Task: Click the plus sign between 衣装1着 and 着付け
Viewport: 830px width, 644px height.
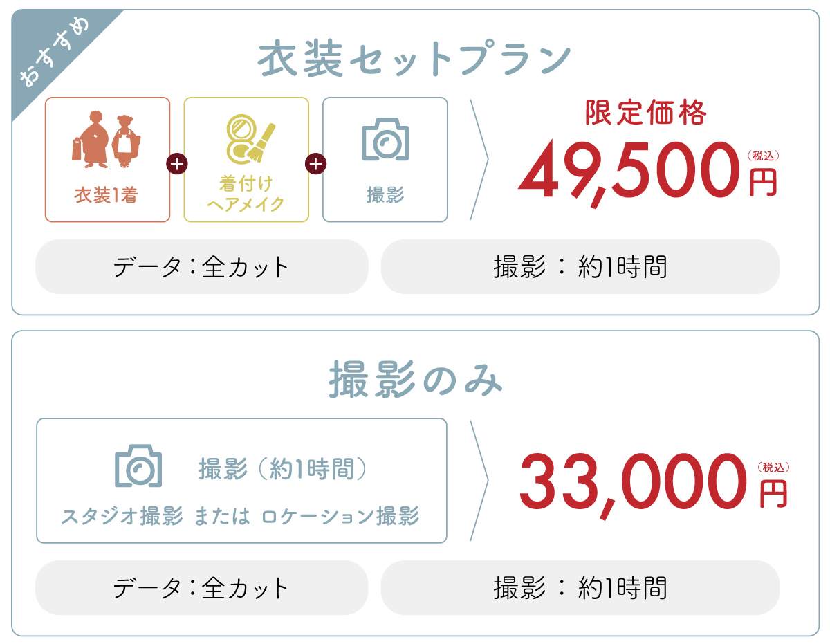Action: pyautogui.click(x=177, y=164)
